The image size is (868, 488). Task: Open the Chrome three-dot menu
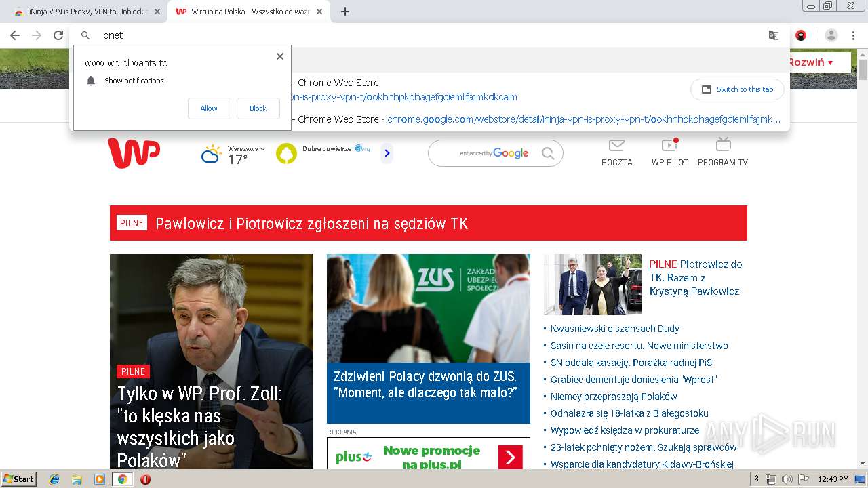[854, 35]
